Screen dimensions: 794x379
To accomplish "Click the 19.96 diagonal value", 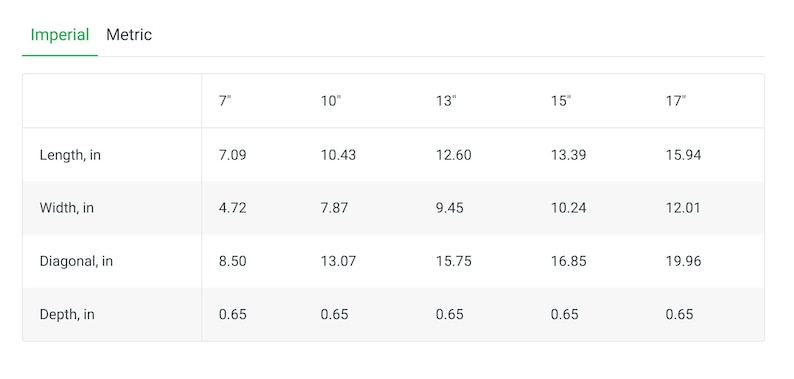I will 683,261.
